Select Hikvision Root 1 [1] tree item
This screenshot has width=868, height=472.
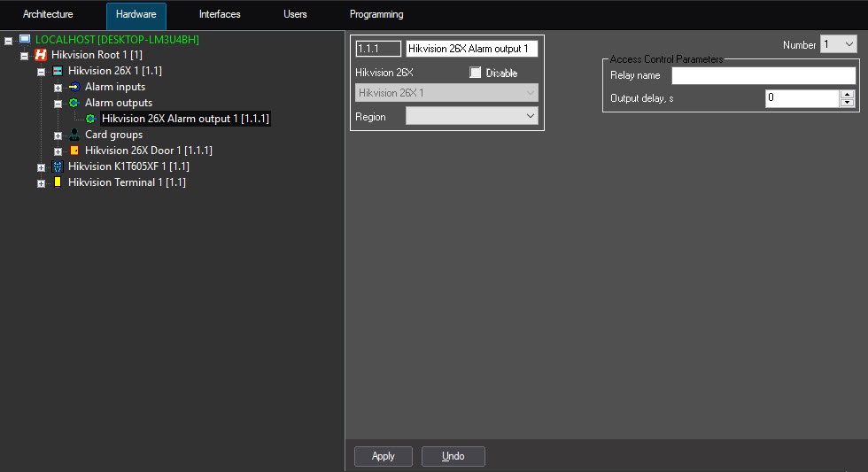[97, 55]
